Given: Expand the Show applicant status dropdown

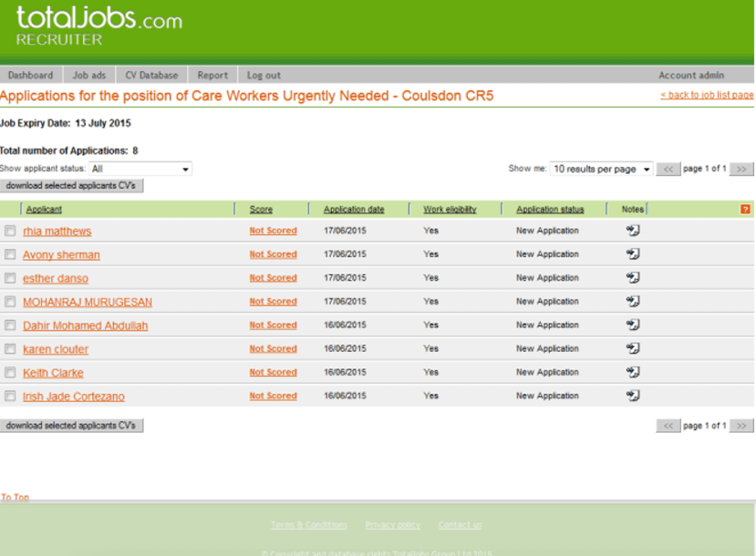Looking at the screenshot, I should point(140,169).
